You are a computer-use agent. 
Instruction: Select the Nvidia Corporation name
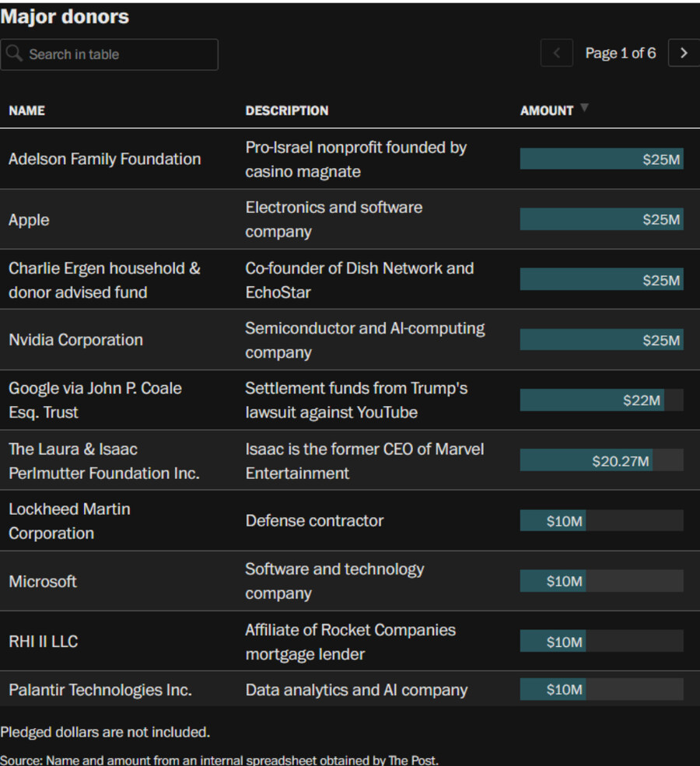tap(75, 340)
